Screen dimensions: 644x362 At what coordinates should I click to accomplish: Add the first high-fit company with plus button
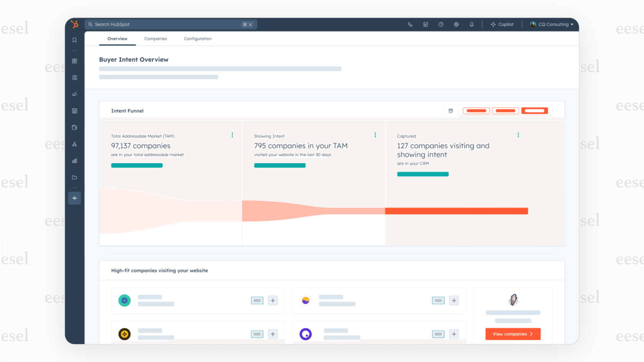click(273, 300)
